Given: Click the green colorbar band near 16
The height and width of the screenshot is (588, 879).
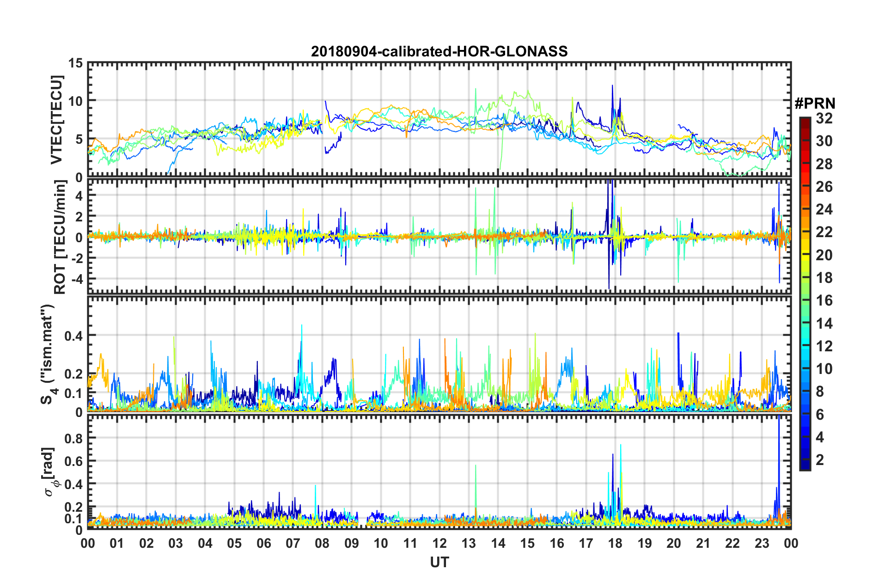Looking at the screenshot, I should (805, 301).
